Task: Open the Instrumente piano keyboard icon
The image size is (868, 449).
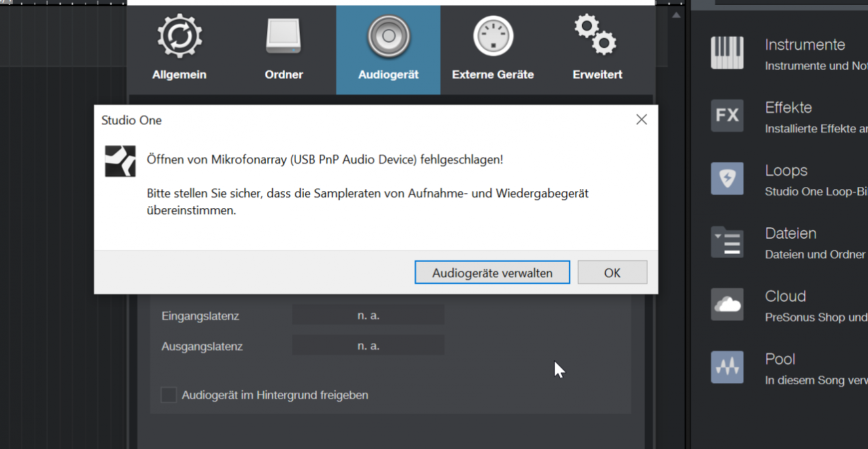Action: 727,53
